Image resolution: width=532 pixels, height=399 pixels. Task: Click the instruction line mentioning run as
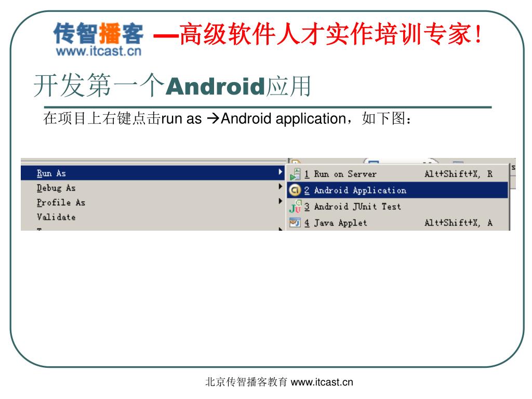click(x=228, y=118)
